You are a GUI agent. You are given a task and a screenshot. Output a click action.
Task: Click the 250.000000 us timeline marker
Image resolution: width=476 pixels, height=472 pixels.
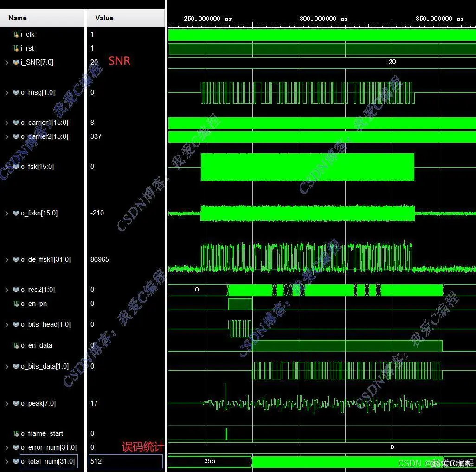(x=208, y=19)
